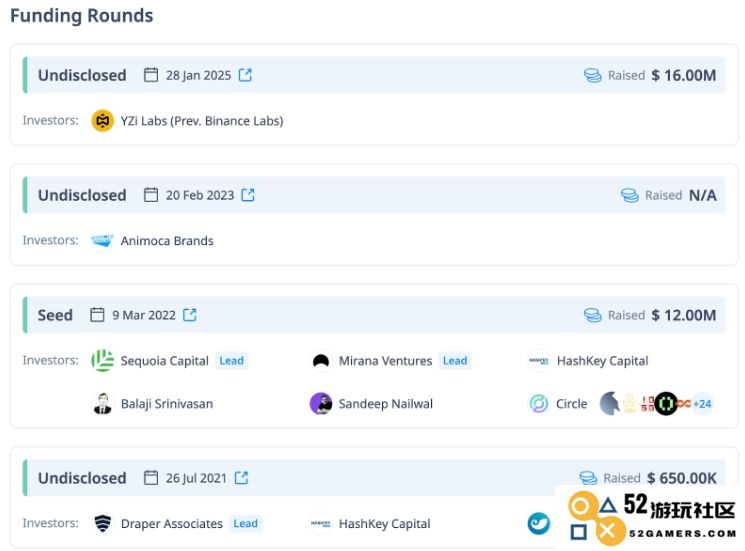745x551 pixels.
Task: Open the Animoca Brands investor link
Action: coord(167,241)
